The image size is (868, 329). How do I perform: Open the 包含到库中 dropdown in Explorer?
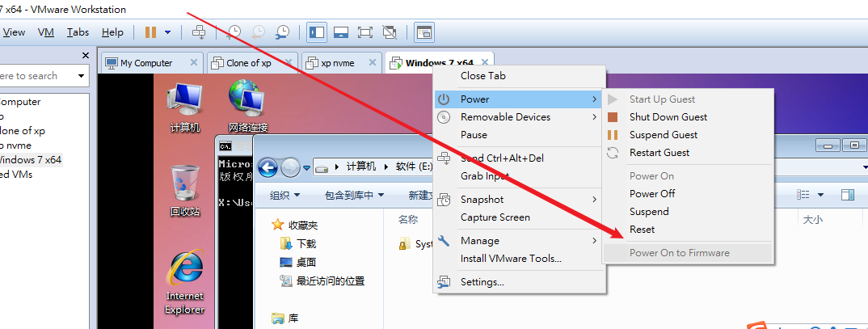356,195
